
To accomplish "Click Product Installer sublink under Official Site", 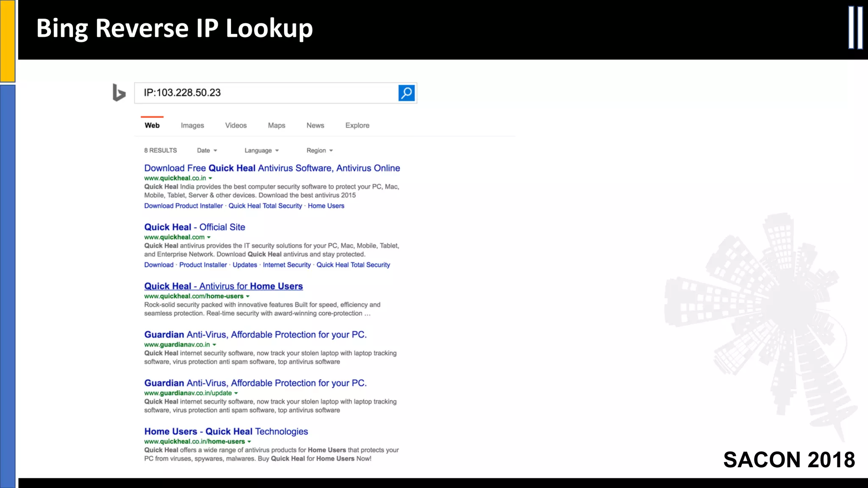I will [203, 265].
